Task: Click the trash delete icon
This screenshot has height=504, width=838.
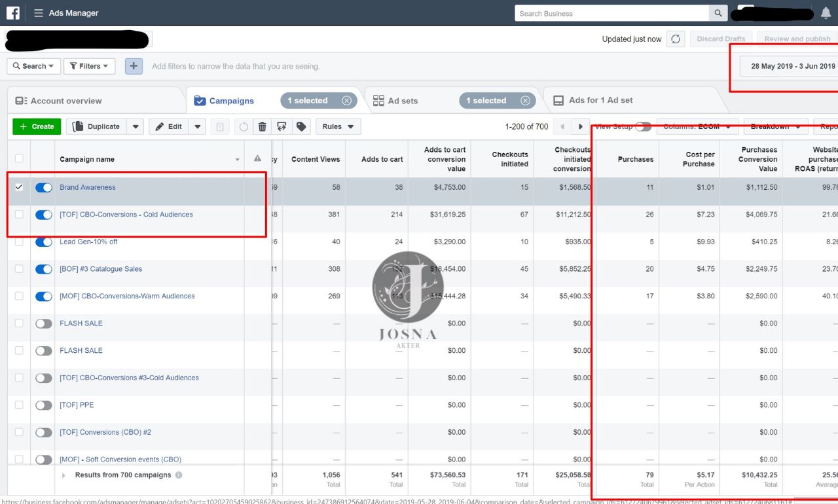Action: [263, 127]
